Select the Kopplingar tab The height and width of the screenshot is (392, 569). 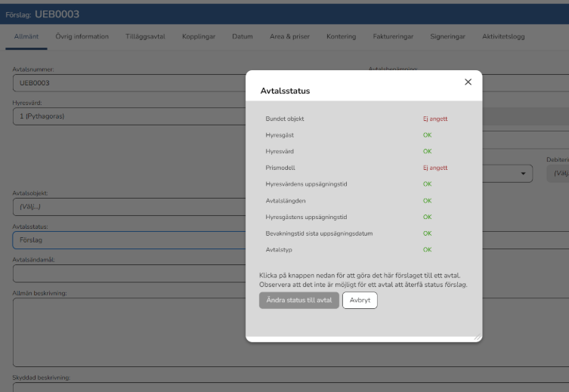click(199, 36)
